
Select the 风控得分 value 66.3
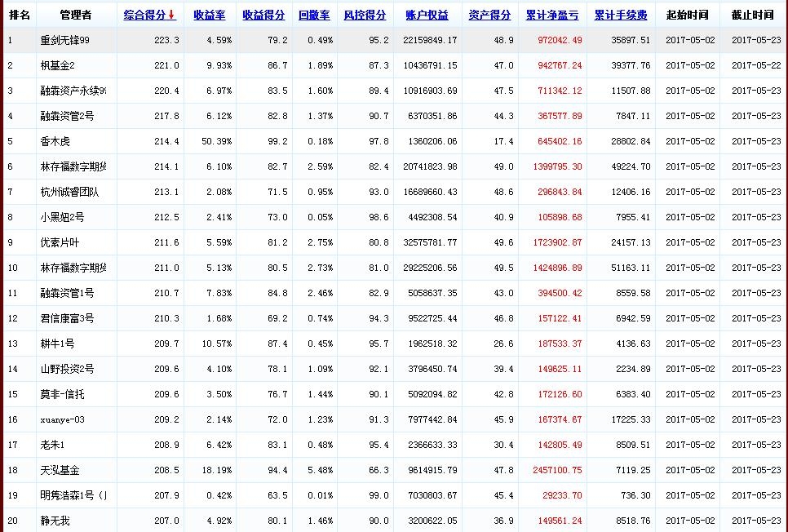point(379,470)
